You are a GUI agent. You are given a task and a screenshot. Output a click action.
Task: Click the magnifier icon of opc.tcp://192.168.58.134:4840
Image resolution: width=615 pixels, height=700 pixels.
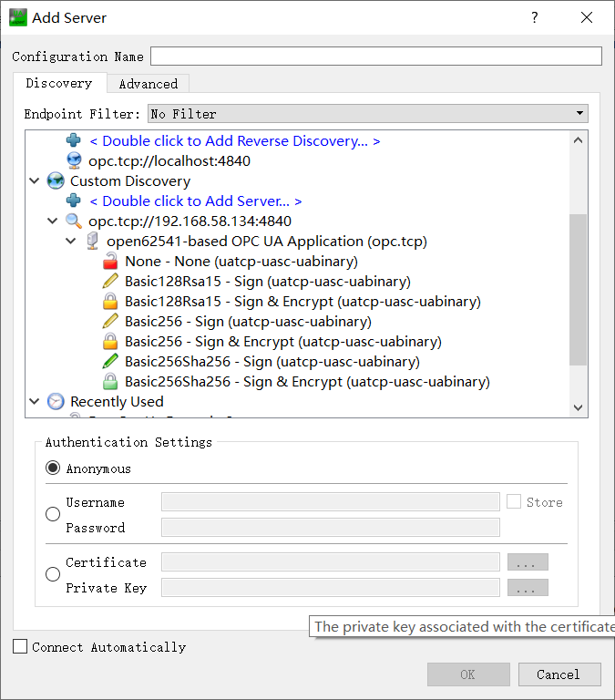coord(74,221)
